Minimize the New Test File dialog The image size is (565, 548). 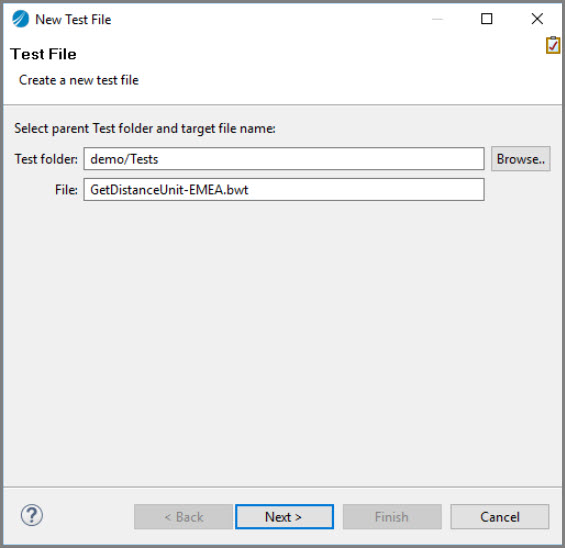click(x=437, y=19)
